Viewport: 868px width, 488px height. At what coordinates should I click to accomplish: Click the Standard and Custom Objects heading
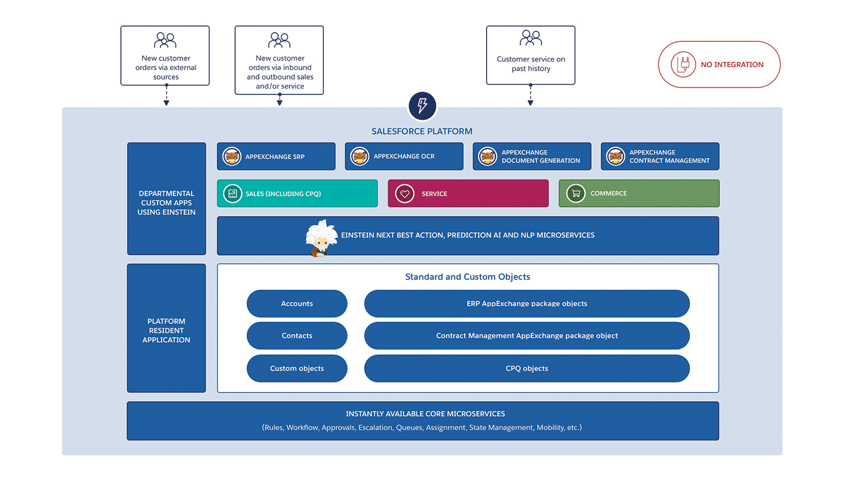pyautogui.click(x=467, y=277)
